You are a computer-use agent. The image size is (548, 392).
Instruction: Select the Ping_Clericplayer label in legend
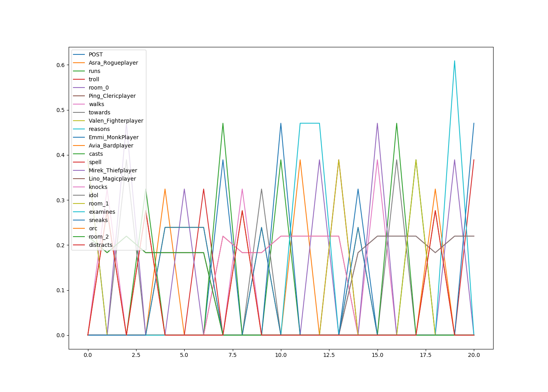112,96
